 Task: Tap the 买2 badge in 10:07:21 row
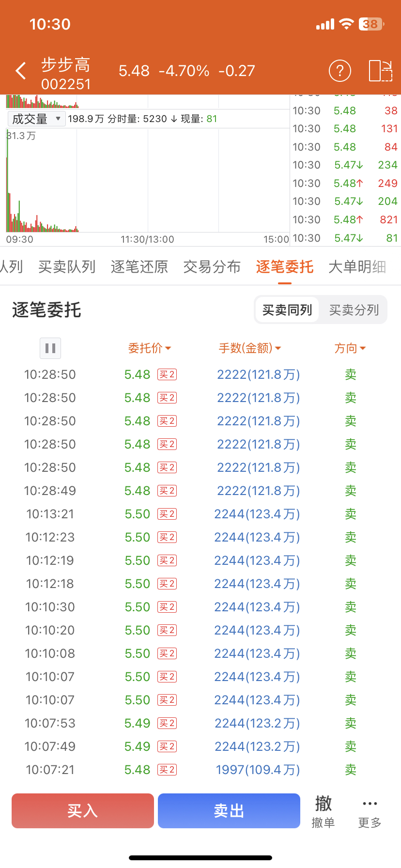[167, 770]
